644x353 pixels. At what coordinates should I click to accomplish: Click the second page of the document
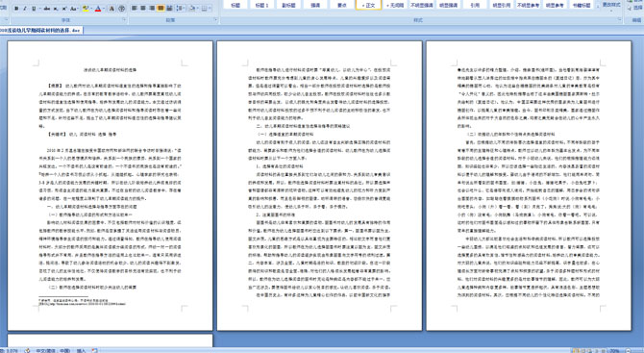(x=319, y=186)
